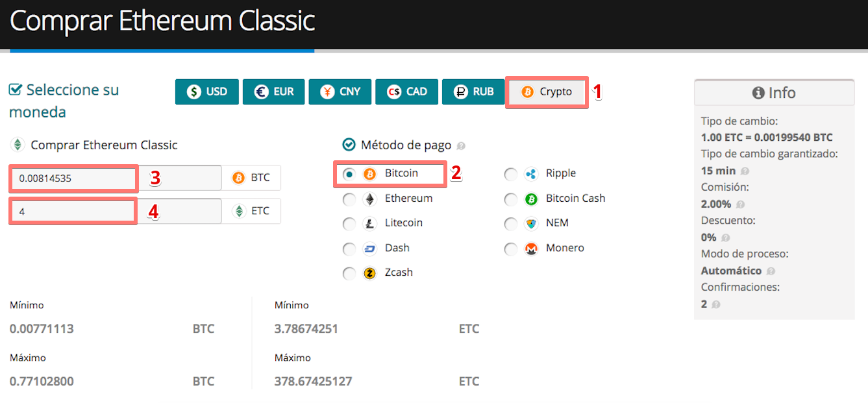Click the Dash logo in the payment list
This screenshot has height=403, width=868.
pos(370,249)
